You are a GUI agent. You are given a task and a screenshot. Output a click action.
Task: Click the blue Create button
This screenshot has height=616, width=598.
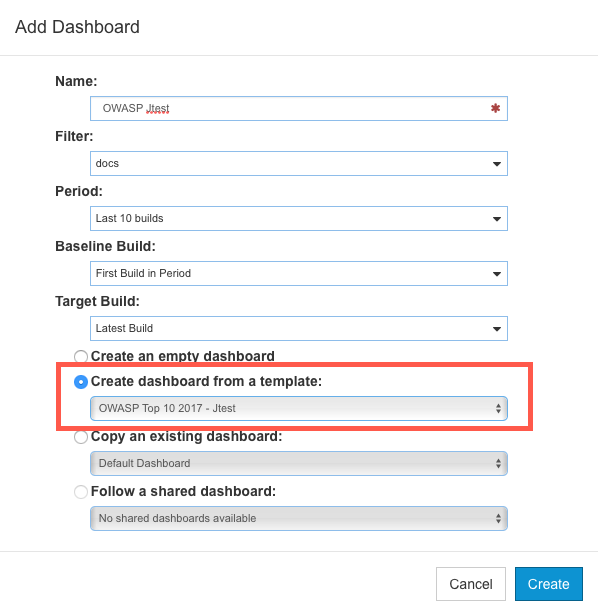[x=548, y=584]
